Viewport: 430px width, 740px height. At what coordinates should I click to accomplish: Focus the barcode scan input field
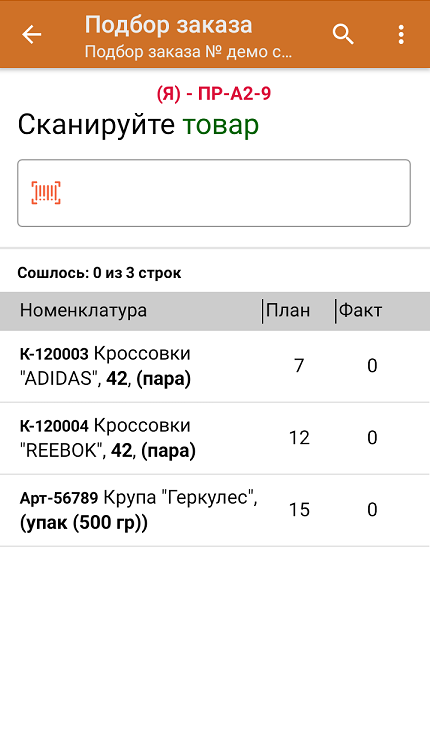point(214,193)
